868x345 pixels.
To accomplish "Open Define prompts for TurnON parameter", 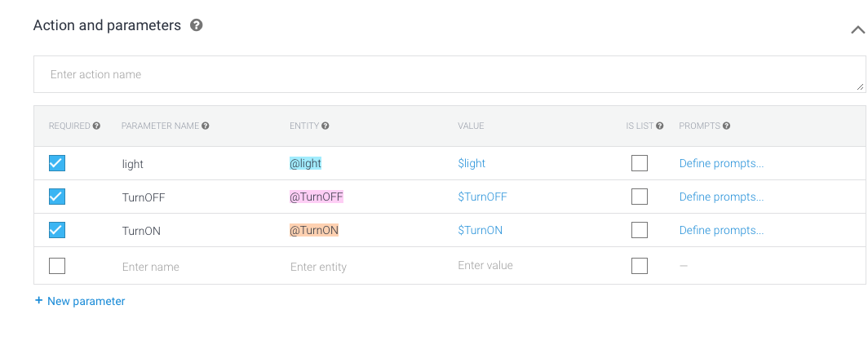I will [x=721, y=230].
